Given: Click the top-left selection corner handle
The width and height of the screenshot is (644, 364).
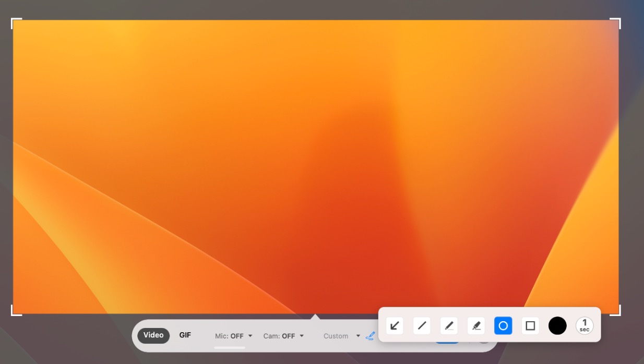Looking at the screenshot, I should (16, 23).
